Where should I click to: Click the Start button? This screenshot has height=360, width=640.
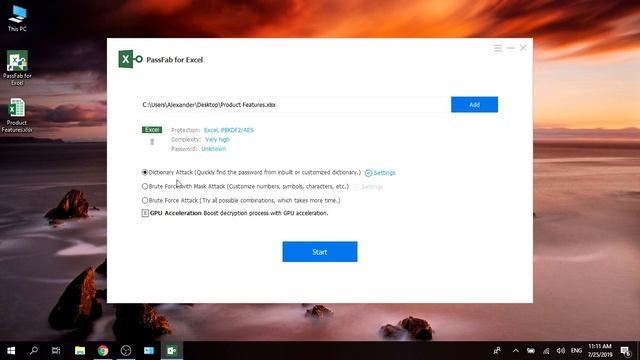point(320,252)
